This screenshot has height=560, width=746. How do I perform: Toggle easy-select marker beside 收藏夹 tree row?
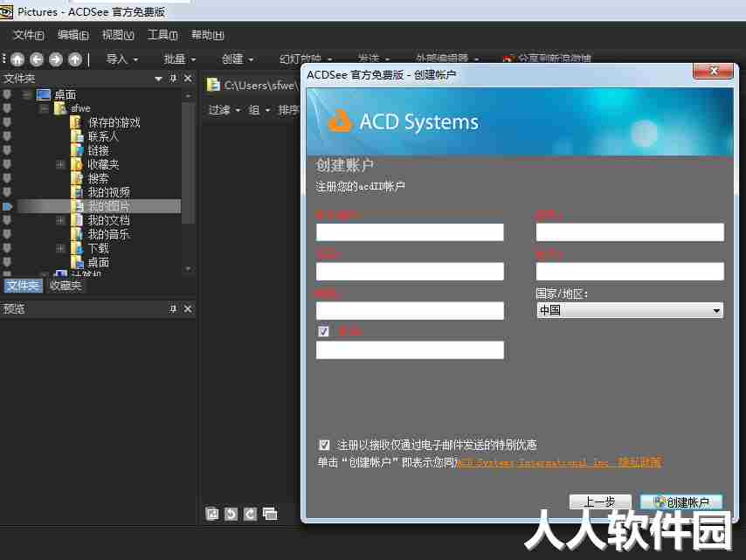(x=7, y=164)
